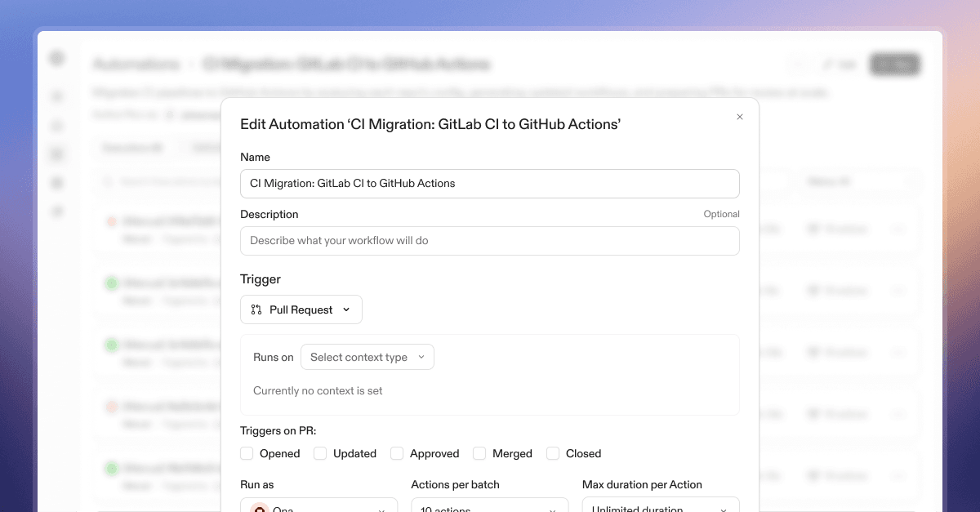This screenshot has width=980, height=512.
Task: Select the Closed PR trigger checkbox
Action: point(553,453)
